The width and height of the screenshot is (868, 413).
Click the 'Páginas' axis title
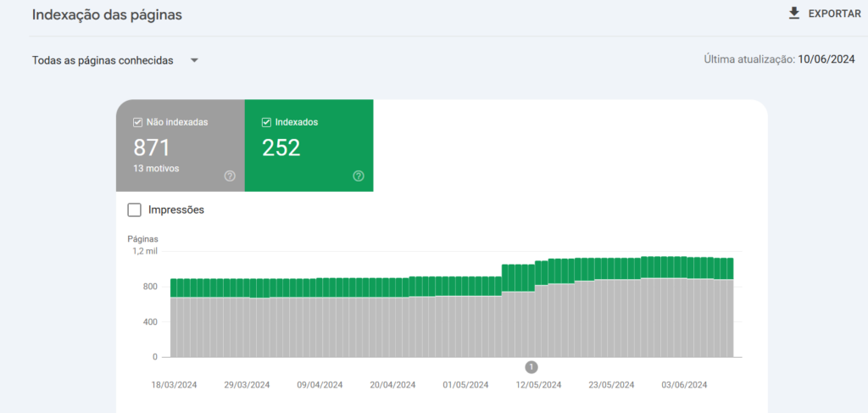tap(142, 239)
